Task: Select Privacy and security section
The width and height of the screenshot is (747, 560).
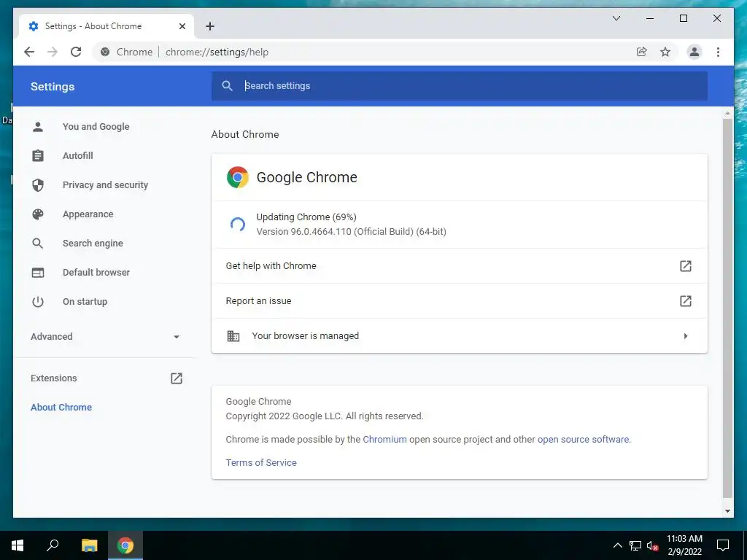Action: click(x=105, y=184)
